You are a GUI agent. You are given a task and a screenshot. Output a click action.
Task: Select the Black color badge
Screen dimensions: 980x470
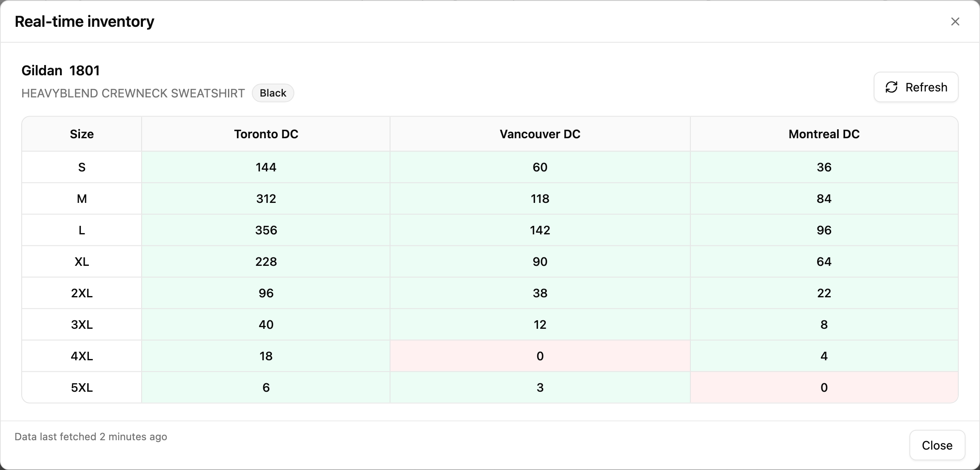click(273, 93)
